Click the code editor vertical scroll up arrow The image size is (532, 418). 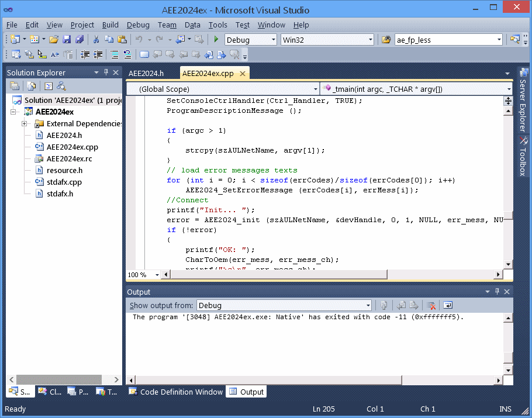click(508, 111)
